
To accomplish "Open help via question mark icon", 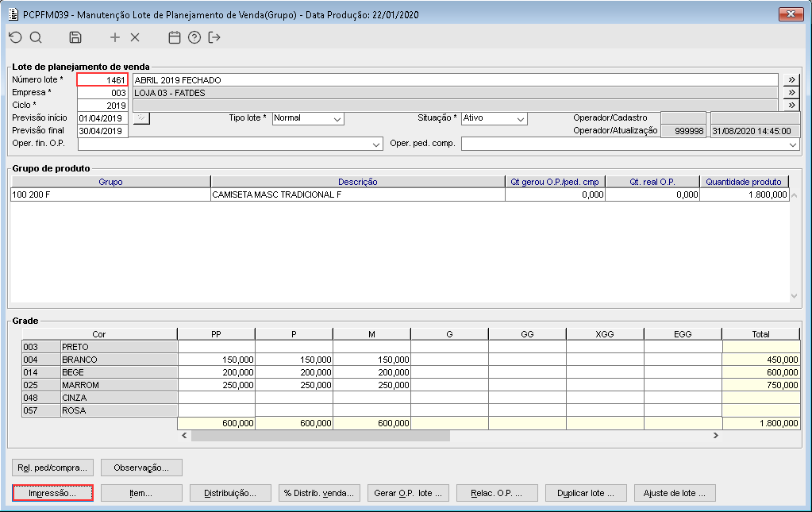I will click(x=194, y=37).
